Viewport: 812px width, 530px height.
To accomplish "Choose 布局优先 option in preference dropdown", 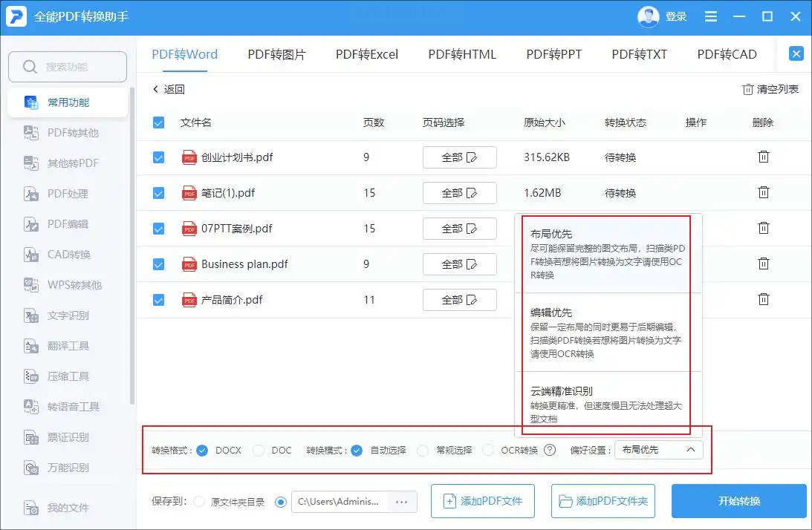I will coord(608,254).
